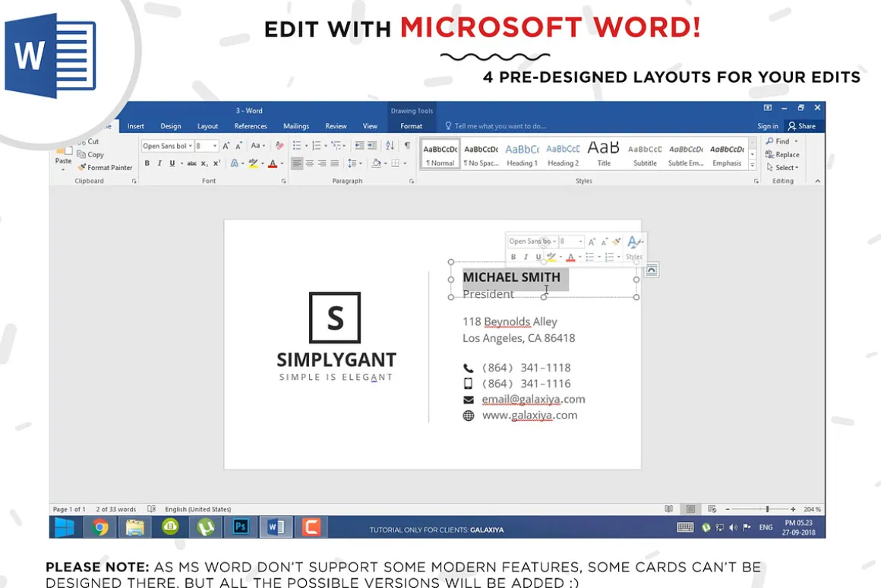Apply superscript formatting

pos(217,163)
